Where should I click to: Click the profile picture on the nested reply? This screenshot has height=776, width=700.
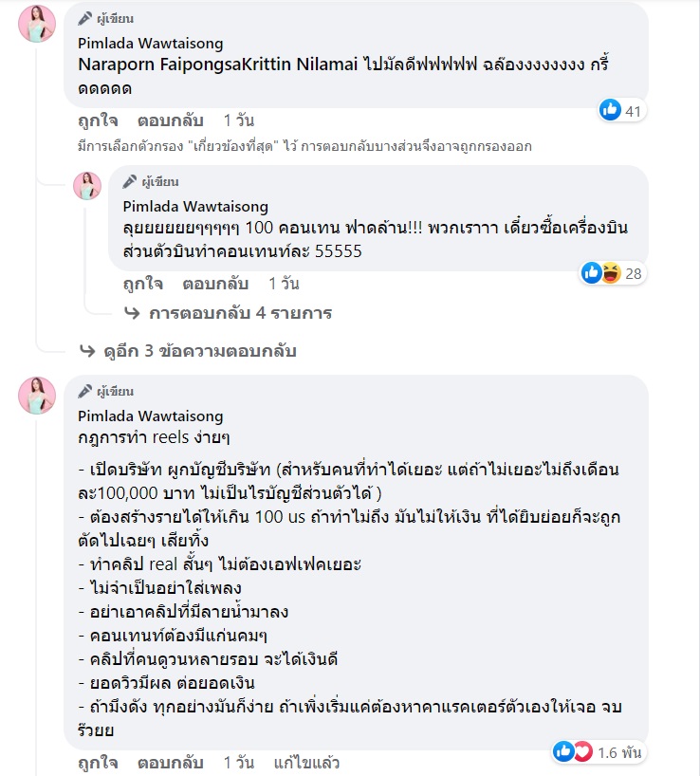[x=86, y=188]
